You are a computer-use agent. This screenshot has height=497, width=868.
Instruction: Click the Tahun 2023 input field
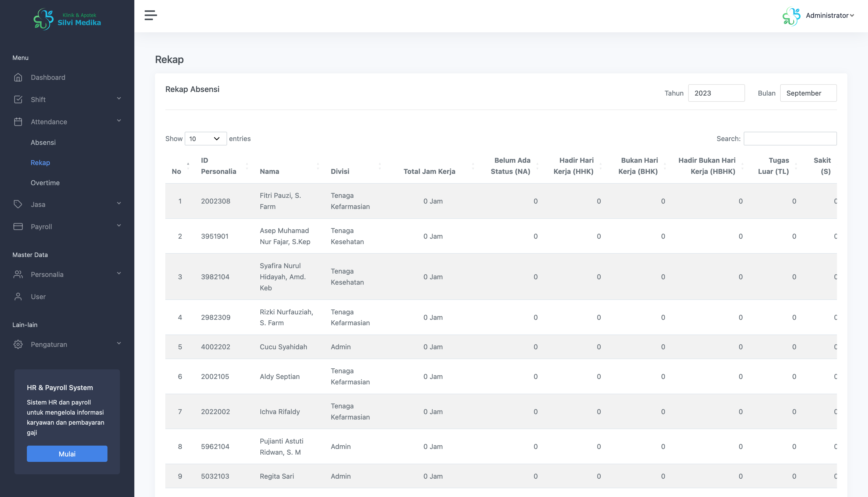click(716, 93)
